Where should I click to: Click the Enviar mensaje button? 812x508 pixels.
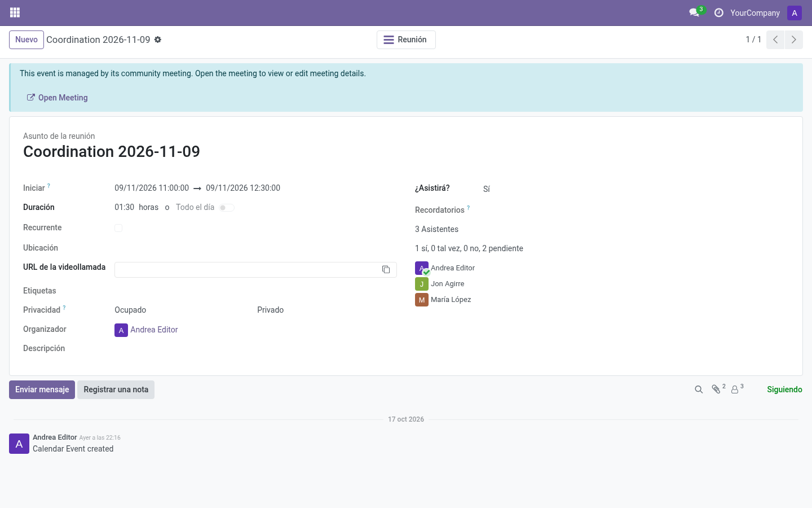(42, 389)
